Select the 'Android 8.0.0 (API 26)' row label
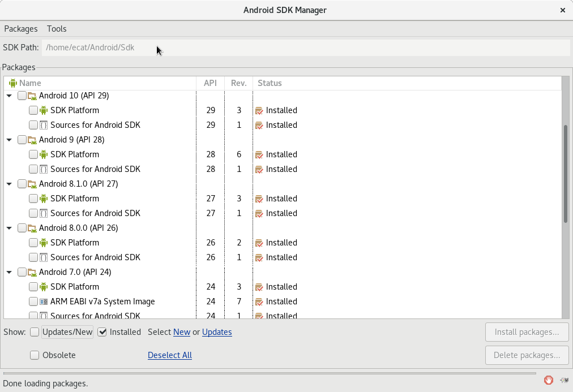The height and width of the screenshot is (392, 573). (79, 228)
